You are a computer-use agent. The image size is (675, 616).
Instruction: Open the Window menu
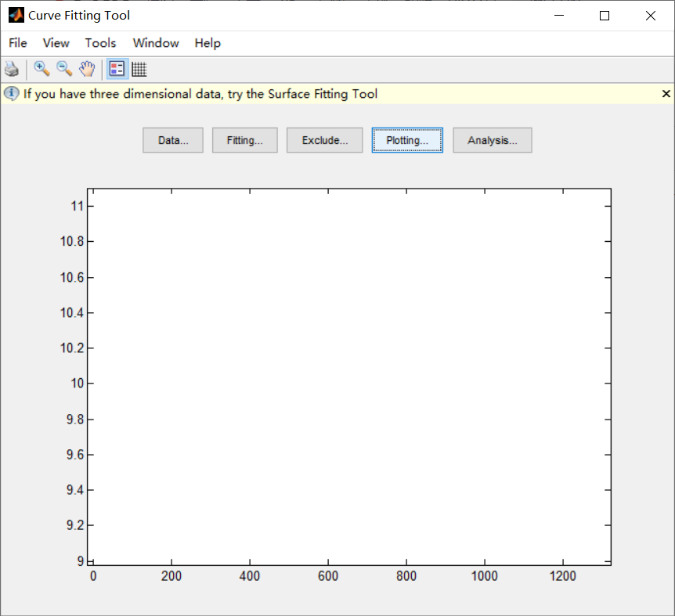click(155, 43)
